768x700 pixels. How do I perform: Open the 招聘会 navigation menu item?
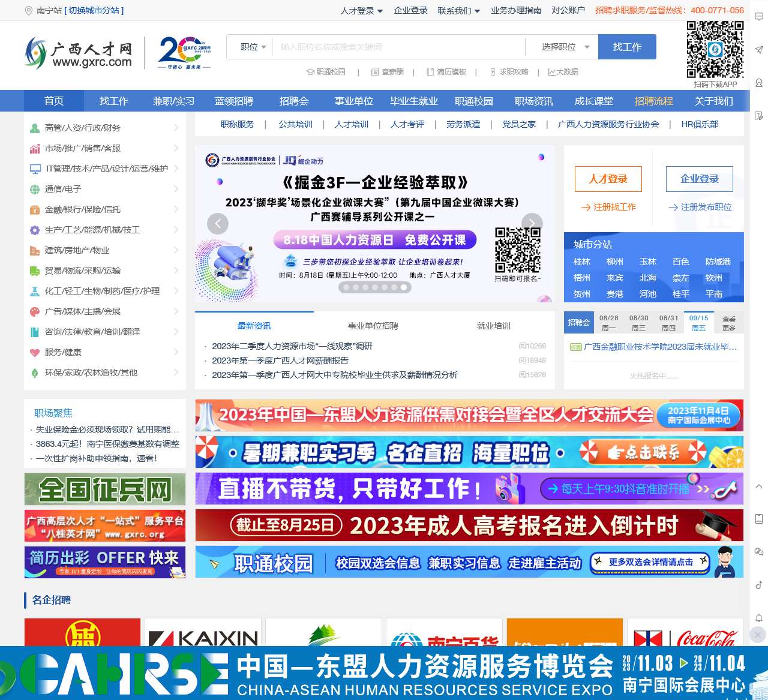293,101
